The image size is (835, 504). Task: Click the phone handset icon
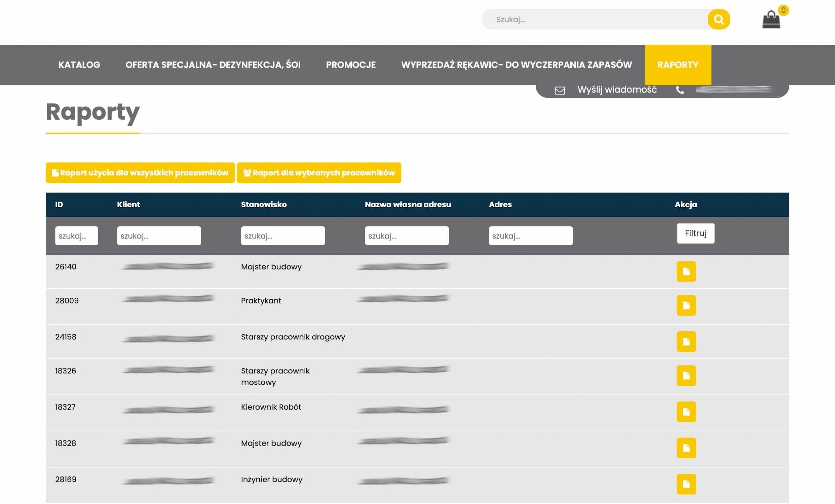coord(680,90)
